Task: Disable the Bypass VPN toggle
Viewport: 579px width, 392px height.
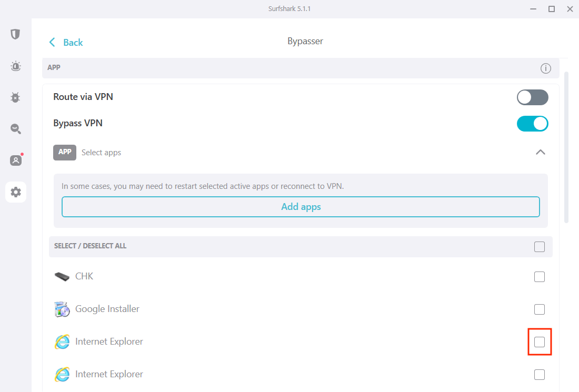Action: 532,124
